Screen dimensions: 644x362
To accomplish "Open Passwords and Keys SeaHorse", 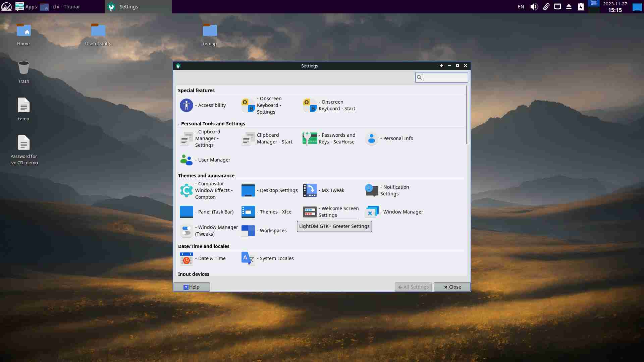I will pyautogui.click(x=310, y=138).
